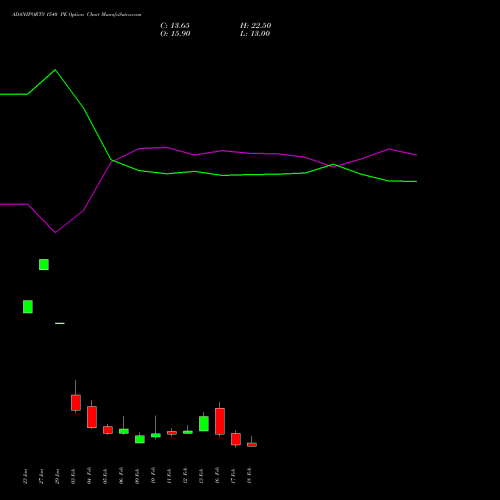The height and width of the screenshot is (500, 500).
Task: Click the tall red candle above 16 Feb
Action: tap(220, 421)
